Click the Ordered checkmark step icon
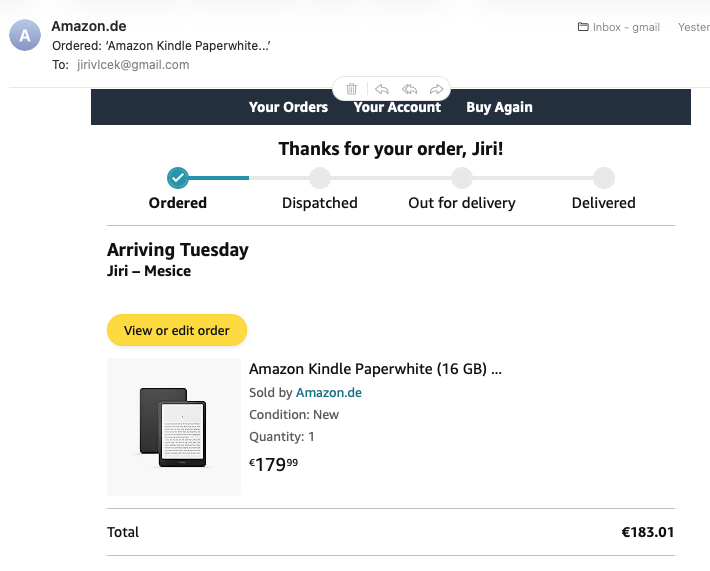Viewport: 710px width, 571px height. [178, 178]
